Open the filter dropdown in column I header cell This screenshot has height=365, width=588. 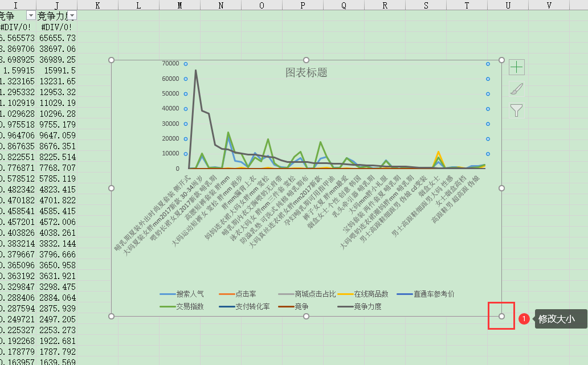coord(31,16)
